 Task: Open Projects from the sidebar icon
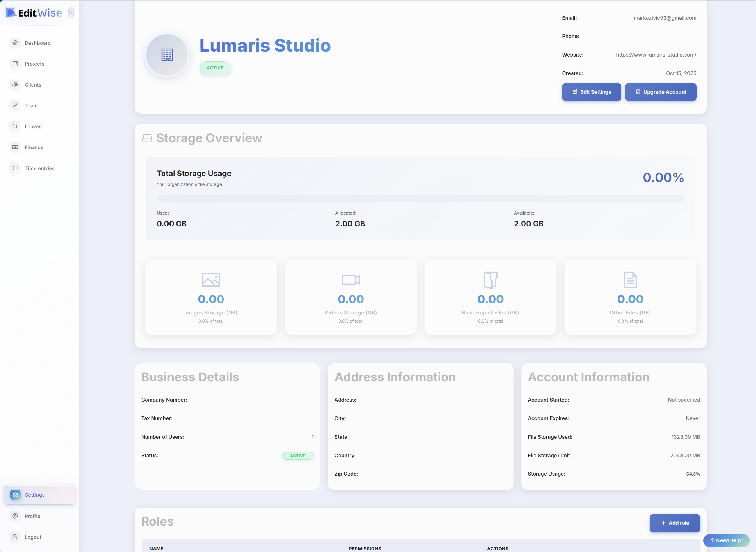tap(15, 64)
